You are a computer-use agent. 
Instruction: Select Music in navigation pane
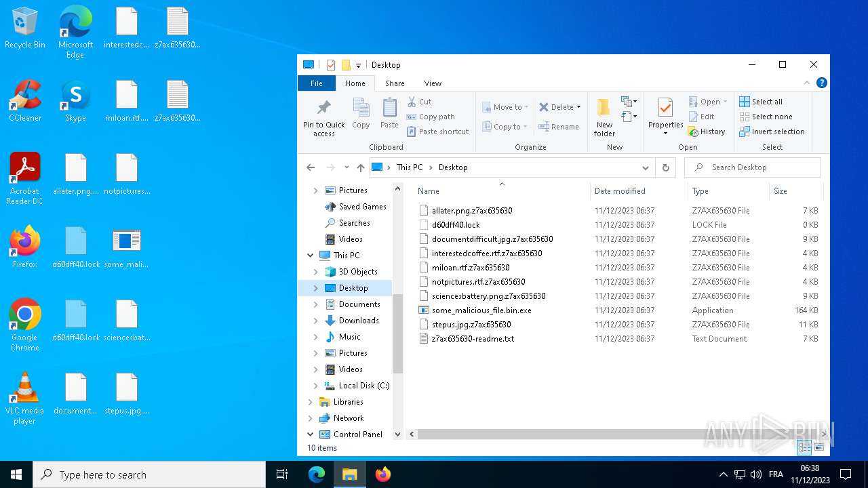(x=349, y=337)
